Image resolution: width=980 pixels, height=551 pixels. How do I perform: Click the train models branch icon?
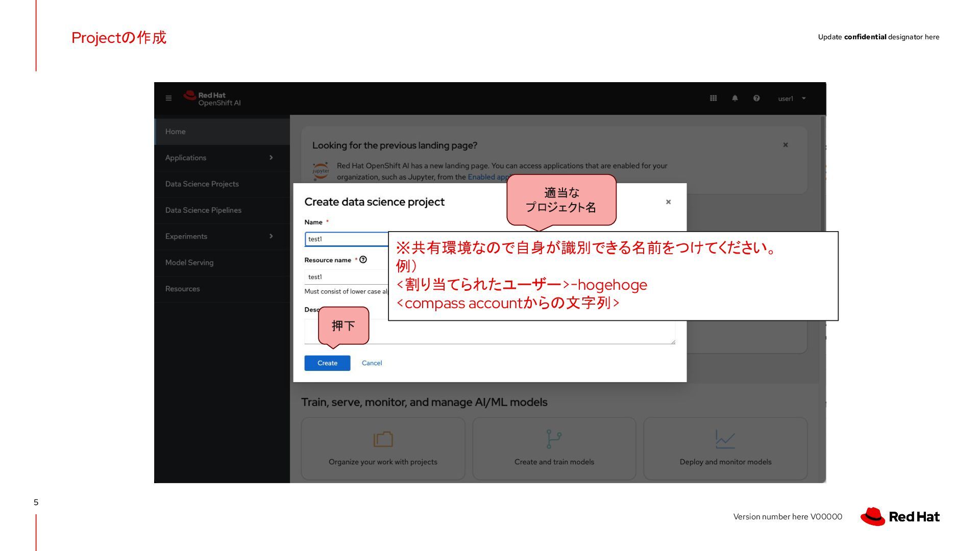(554, 439)
